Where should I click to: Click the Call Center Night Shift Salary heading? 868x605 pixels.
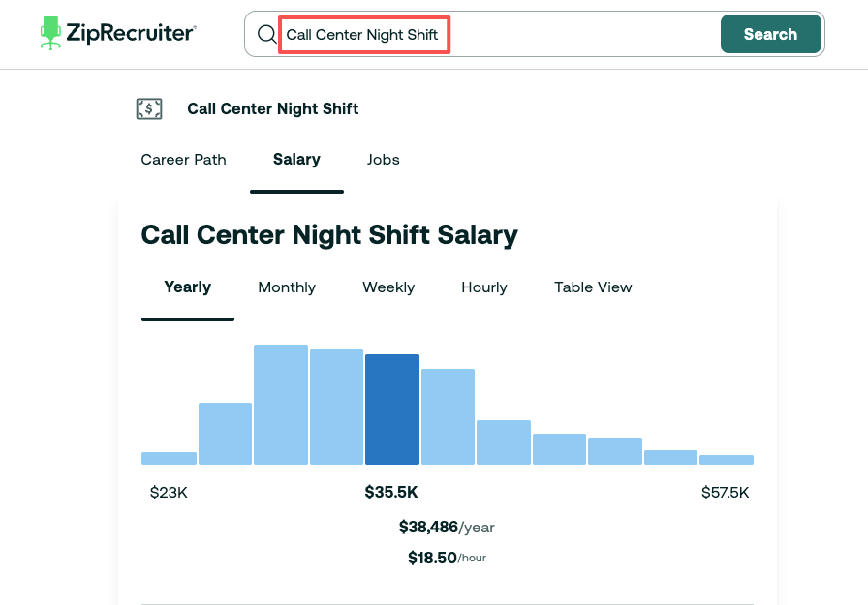[x=329, y=234]
